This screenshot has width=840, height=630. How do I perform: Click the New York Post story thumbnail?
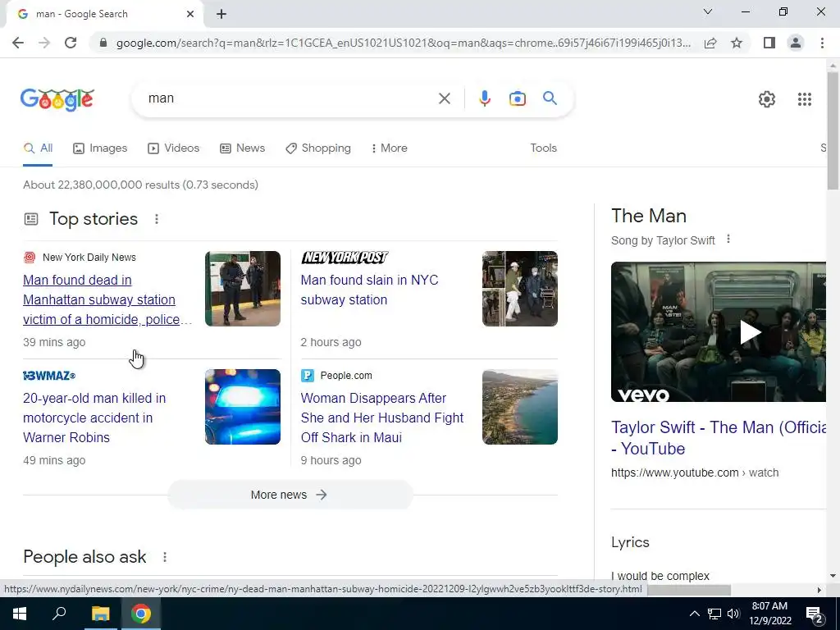pyautogui.click(x=519, y=289)
